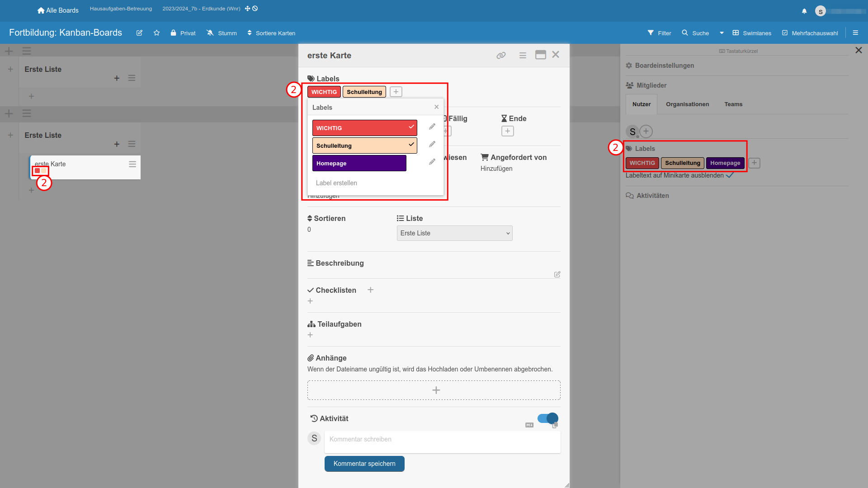The width and height of the screenshot is (868, 488).
Task: Open notifications bell icon
Action: coord(804,11)
